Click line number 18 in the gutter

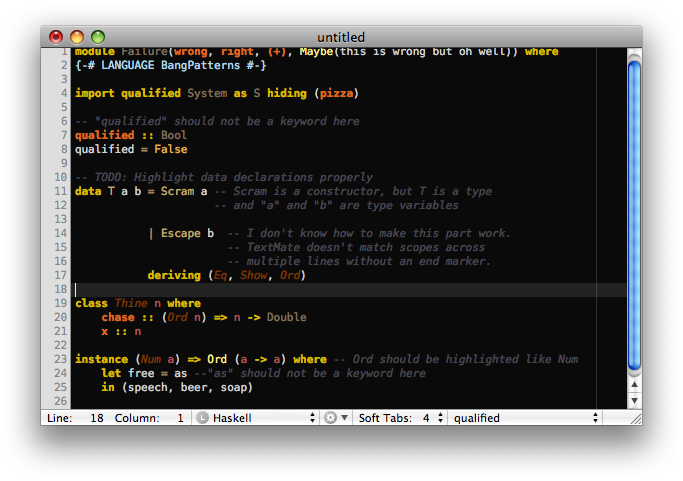pyautogui.click(x=60, y=289)
